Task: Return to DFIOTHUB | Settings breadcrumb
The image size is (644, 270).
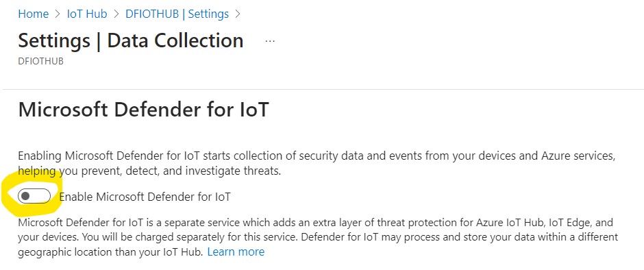Action: point(177,14)
